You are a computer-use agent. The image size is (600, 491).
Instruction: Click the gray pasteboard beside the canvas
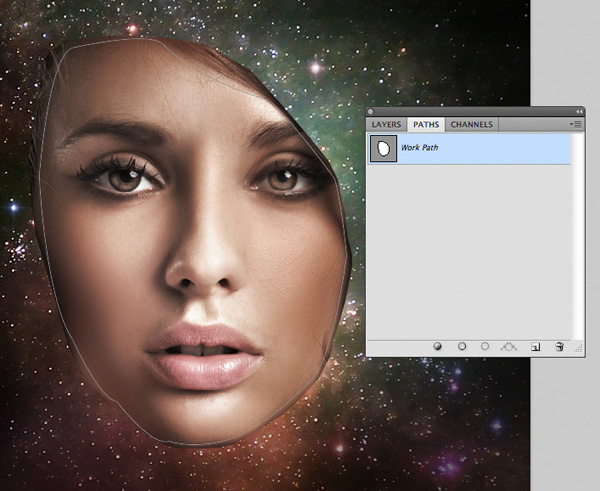[x=565, y=421]
